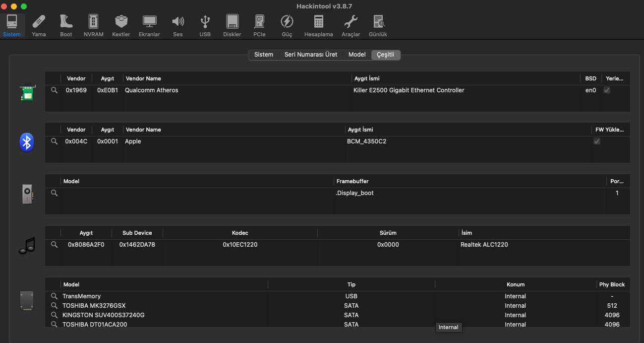The height and width of the screenshot is (343, 644).
Task: Select the 0xE0B1 device ID cell
Action: (108, 90)
